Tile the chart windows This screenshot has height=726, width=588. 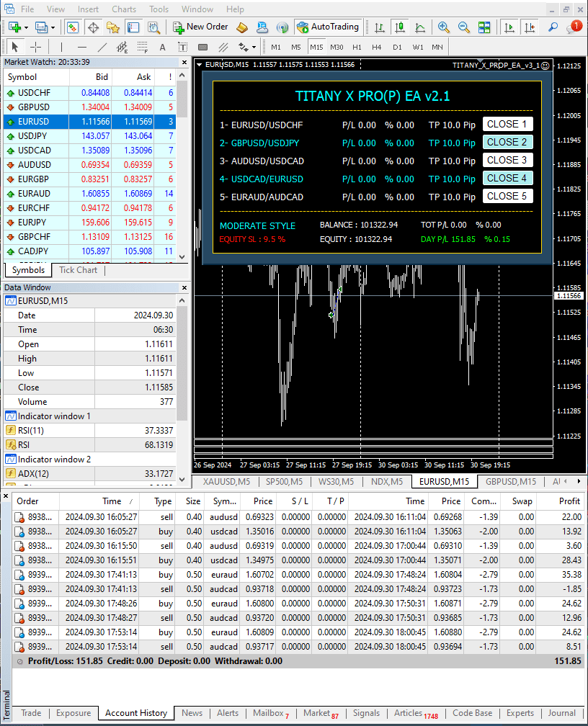point(484,27)
